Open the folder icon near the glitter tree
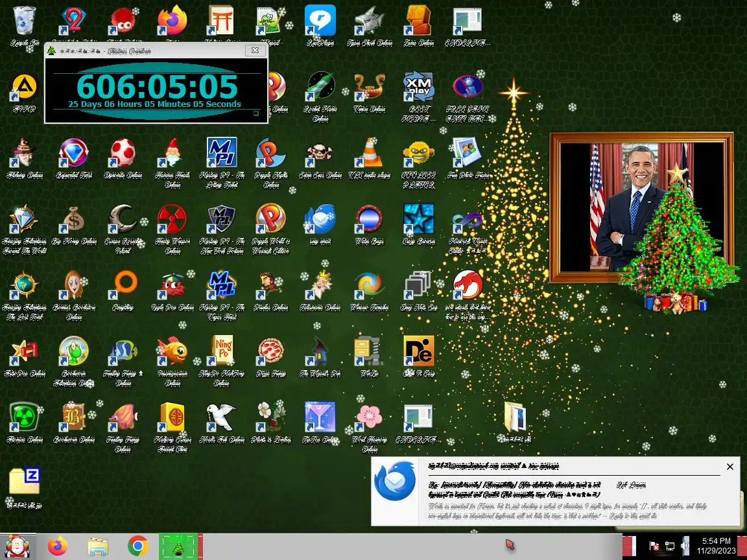This screenshot has height=560, width=747. pos(517,418)
